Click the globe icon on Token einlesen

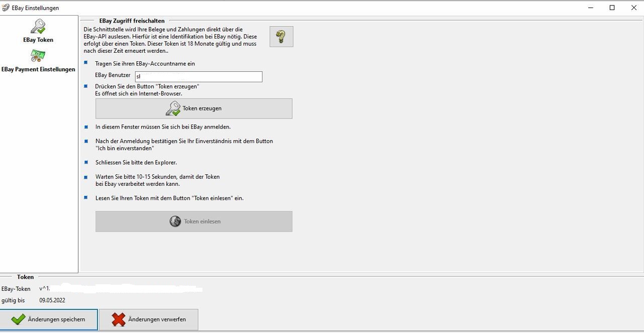175,221
